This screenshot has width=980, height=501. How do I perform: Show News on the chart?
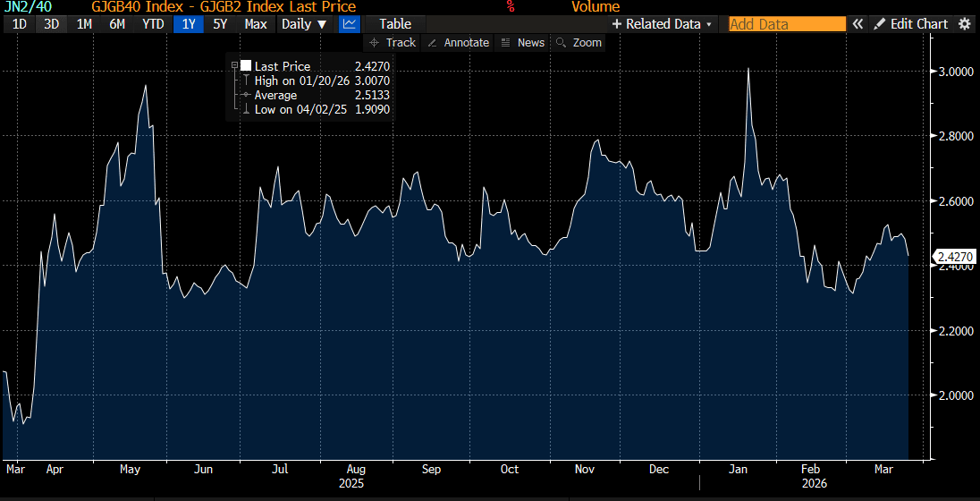pyautogui.click(x=522, y=43)
